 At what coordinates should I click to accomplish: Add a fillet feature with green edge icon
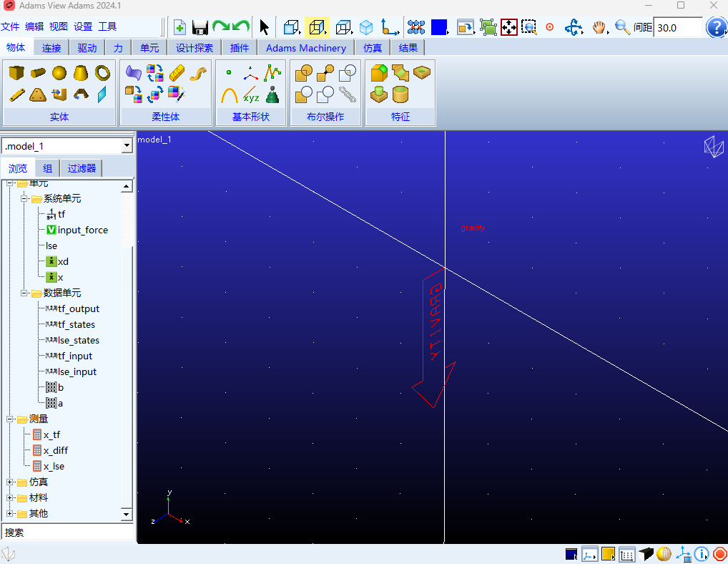tap(379, 73)
